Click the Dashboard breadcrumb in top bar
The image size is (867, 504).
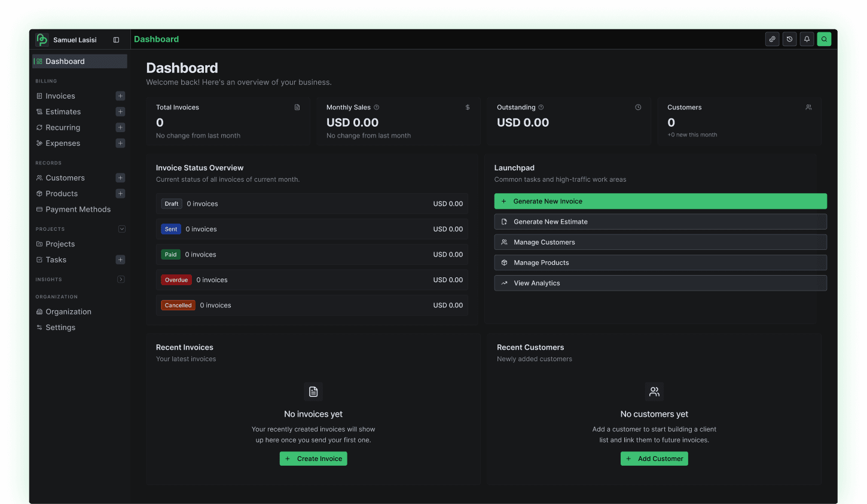coord(157,39)
